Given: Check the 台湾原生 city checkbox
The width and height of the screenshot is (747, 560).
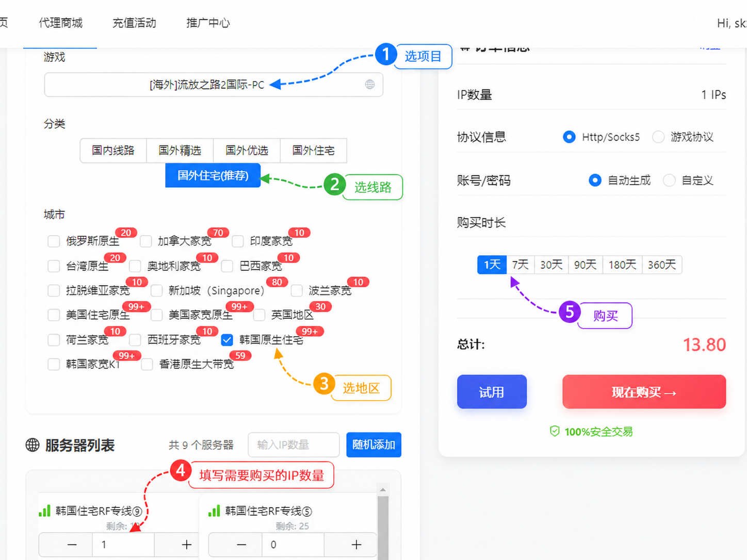Looking at the screenshot, I should point(54,266).
